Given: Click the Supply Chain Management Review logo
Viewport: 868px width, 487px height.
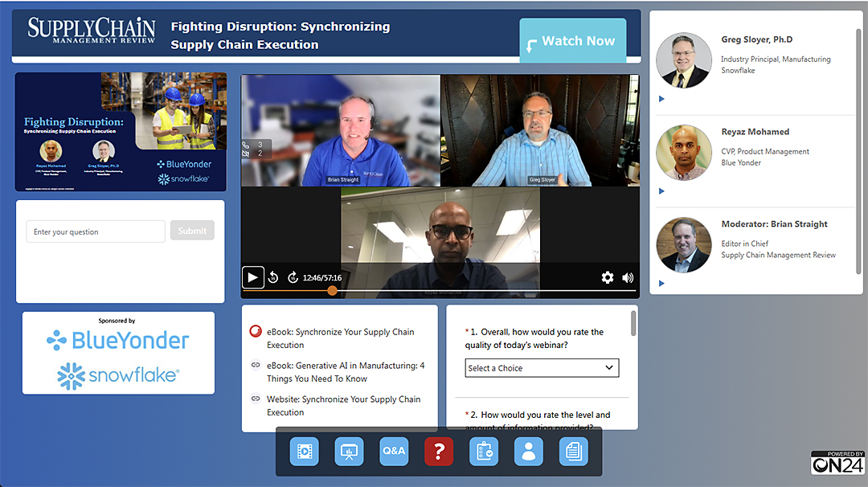Looking at the screenshot, I should (92, 30).
